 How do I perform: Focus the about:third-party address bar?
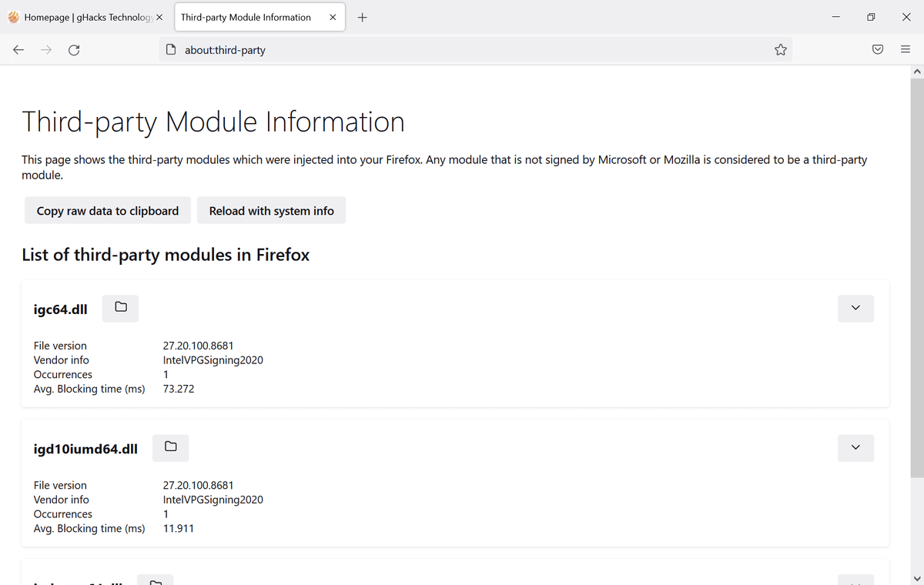coord(476,50)
